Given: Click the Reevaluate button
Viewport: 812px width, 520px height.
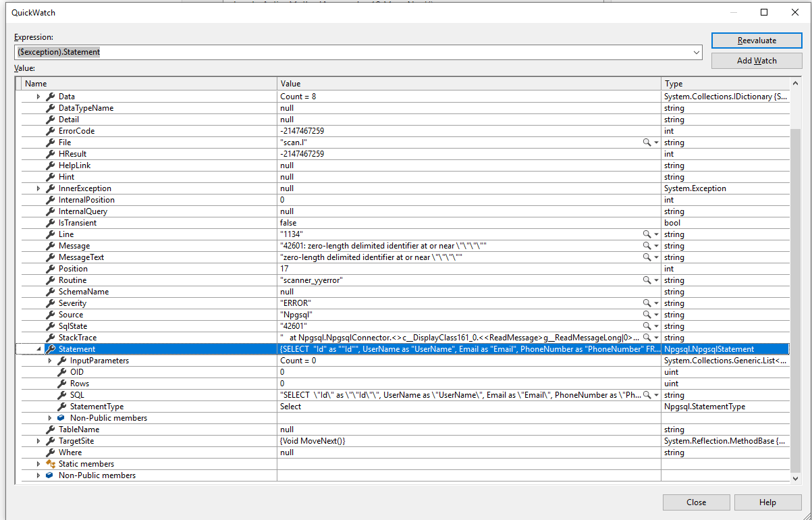Looking at the screenshot, I should (756, 40).
